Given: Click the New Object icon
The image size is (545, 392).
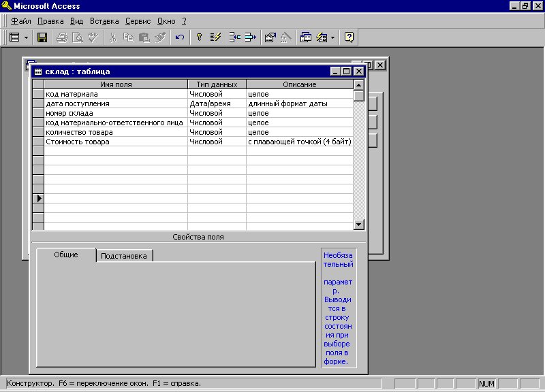Looking at the screenshot, I should [322, 37].
